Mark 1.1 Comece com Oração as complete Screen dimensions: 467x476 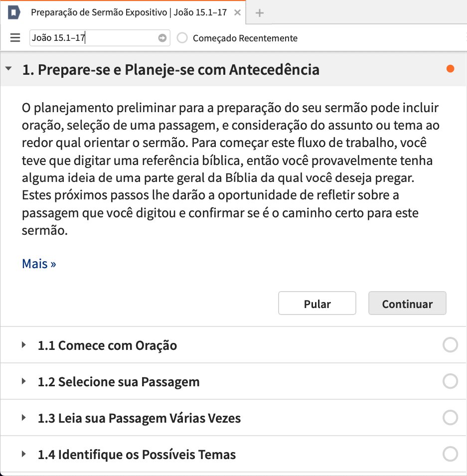(450, 345)
